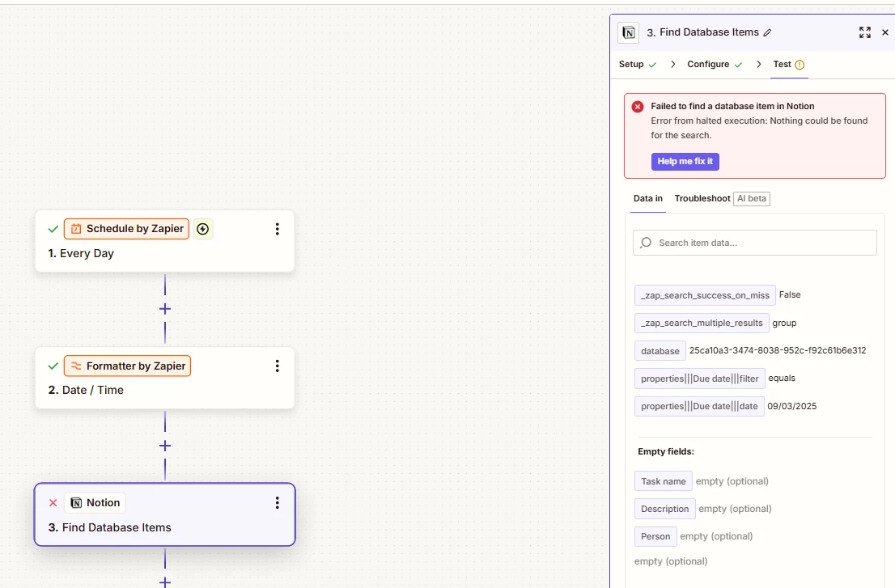Open the Troubleshoot tab
This screenshot has width=895, height=588.
click(x=702, y=198)
